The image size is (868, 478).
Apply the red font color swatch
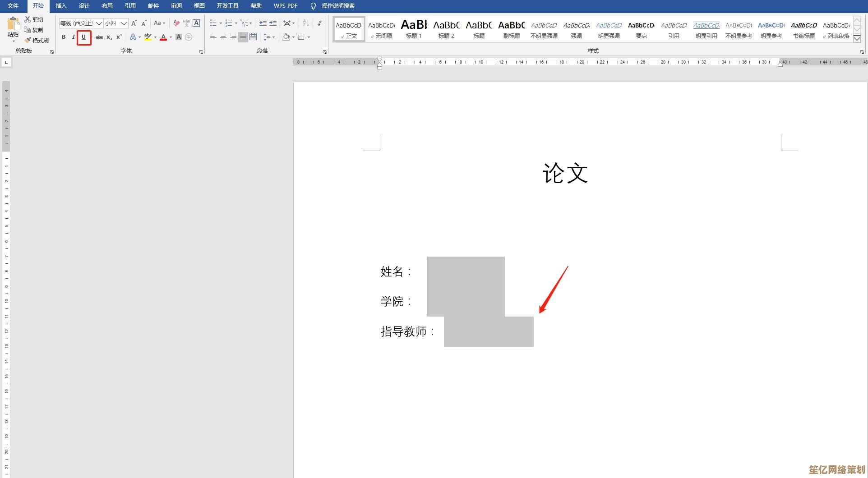tap(163, 37)
